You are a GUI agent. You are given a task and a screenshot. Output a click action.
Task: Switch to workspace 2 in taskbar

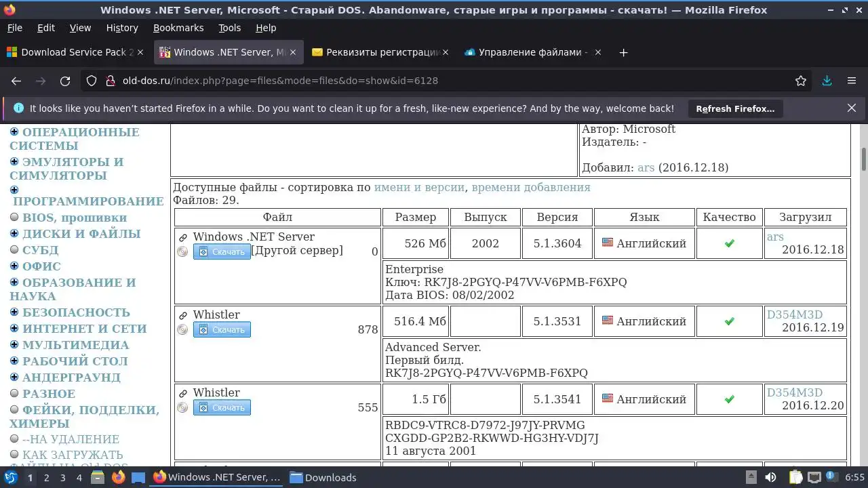tap(46, 477)
